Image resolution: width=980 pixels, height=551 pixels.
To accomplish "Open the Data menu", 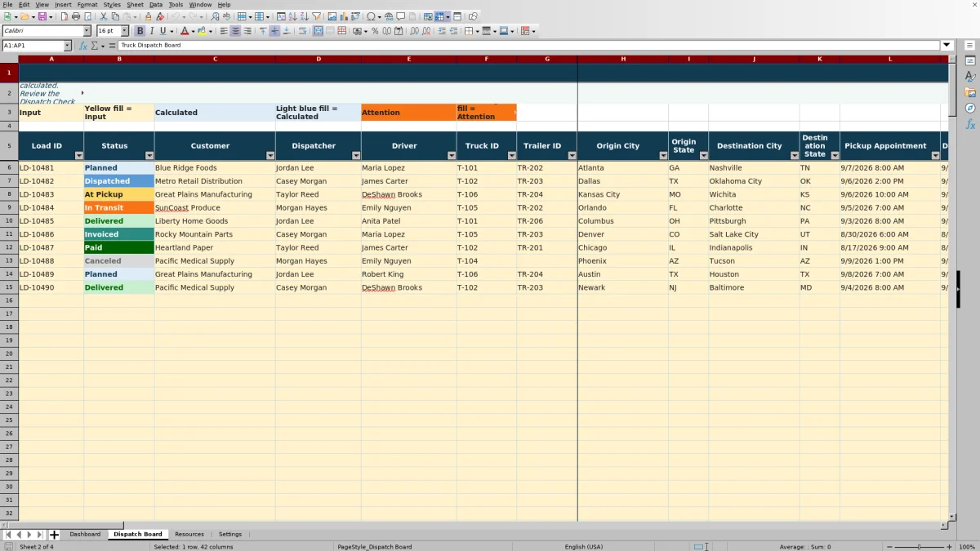I will pos(155,4).
